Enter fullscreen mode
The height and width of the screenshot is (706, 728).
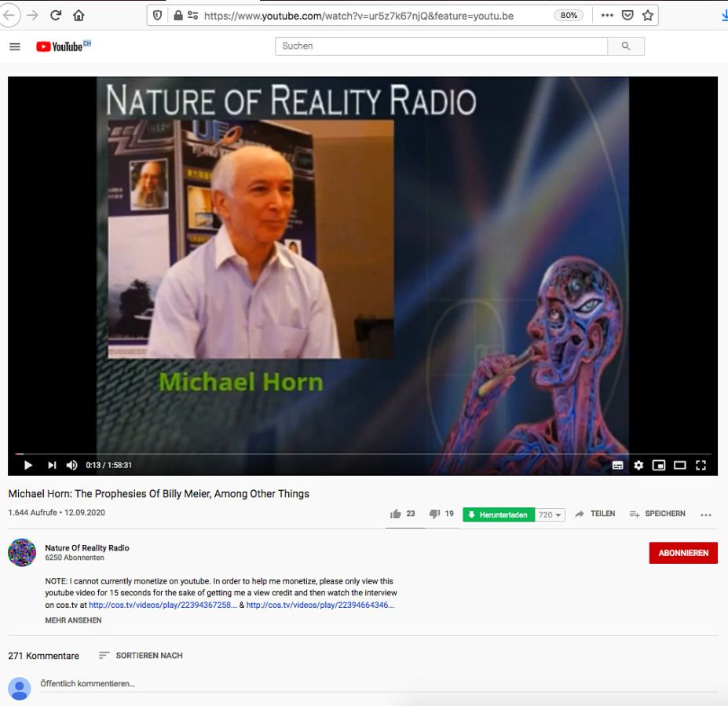click(x=701, y=465)
